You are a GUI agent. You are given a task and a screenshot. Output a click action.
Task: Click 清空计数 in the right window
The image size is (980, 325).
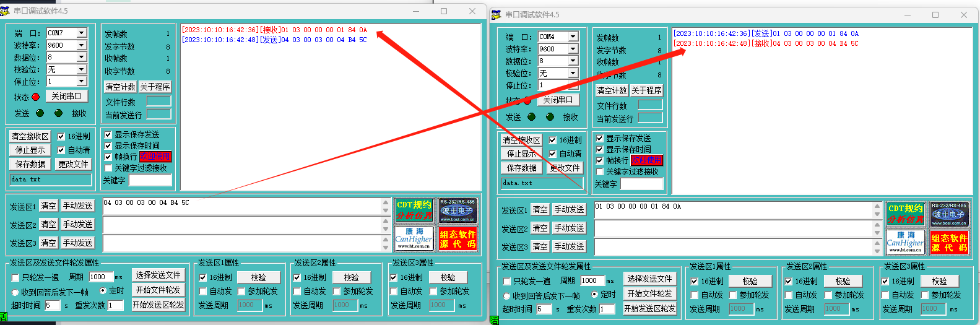point(612,90)
